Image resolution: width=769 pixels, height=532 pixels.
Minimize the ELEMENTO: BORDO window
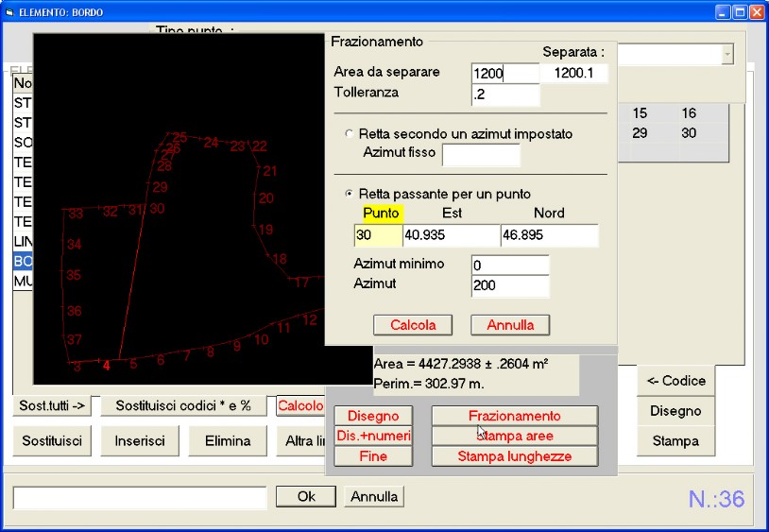[x=723, y=12]
